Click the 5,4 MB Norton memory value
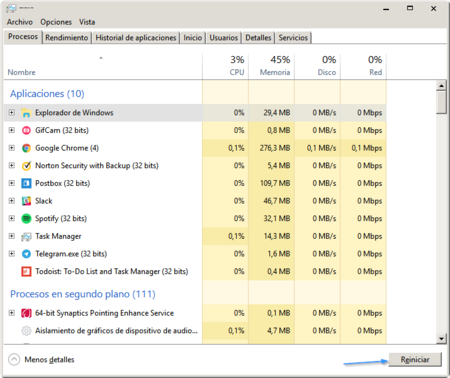The image size is (450, 378). click(x=278, y=166)
